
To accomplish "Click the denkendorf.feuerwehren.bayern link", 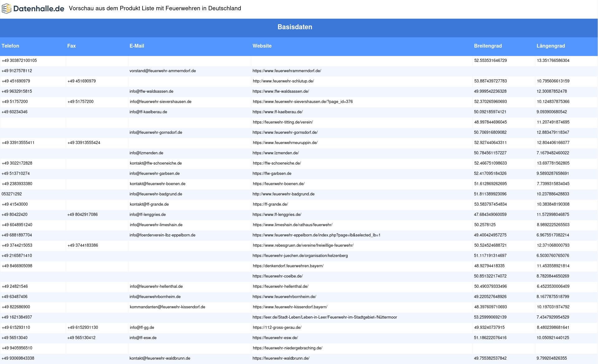I will 288,266.
